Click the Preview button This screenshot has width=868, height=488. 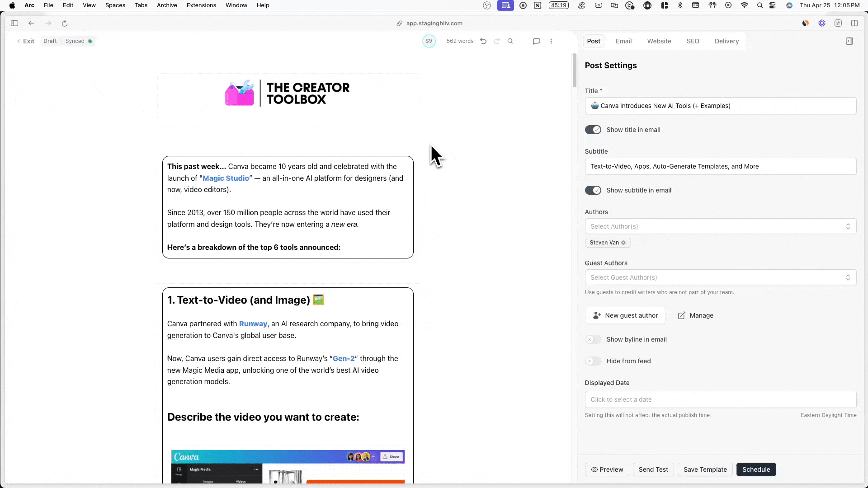[x=607, y=469]
